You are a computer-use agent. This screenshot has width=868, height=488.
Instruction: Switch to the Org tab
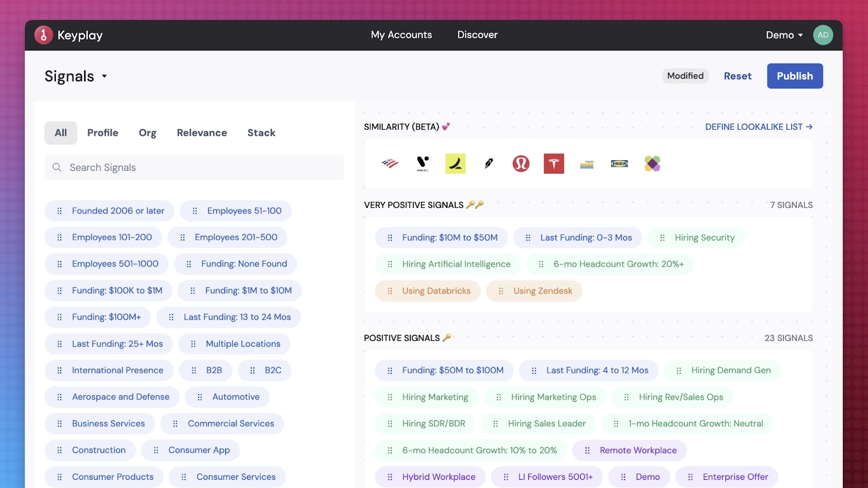[148, 132]
